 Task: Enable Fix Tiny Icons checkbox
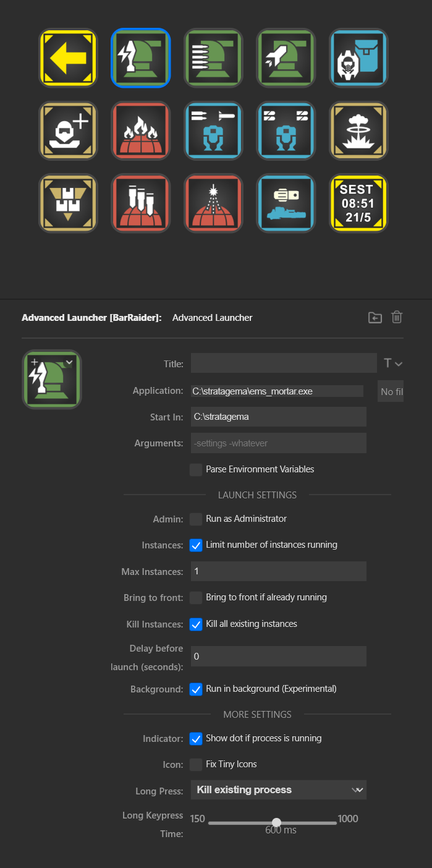[196, 765]
